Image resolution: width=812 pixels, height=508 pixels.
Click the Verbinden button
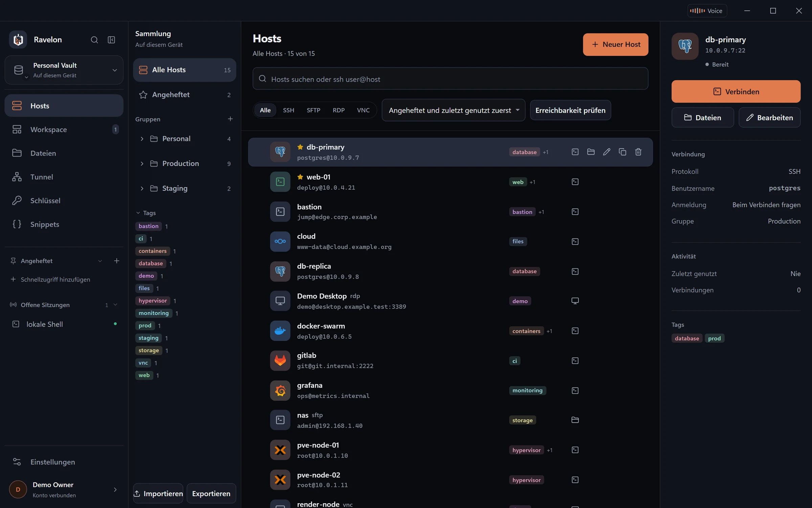coord(736,91)
